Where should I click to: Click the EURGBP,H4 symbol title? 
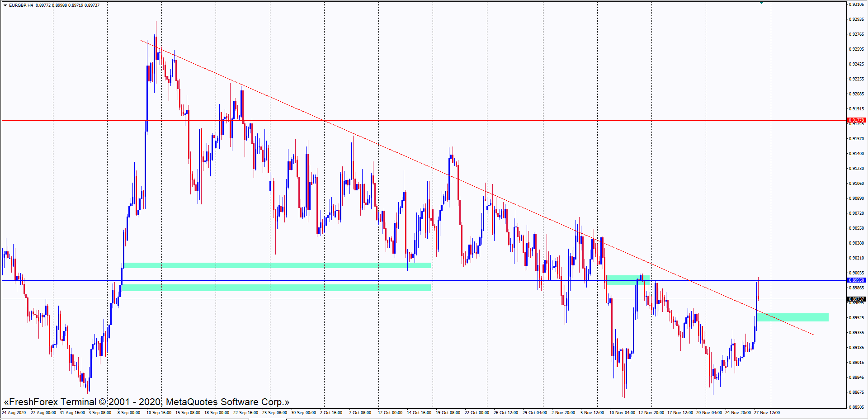(21, 5)
